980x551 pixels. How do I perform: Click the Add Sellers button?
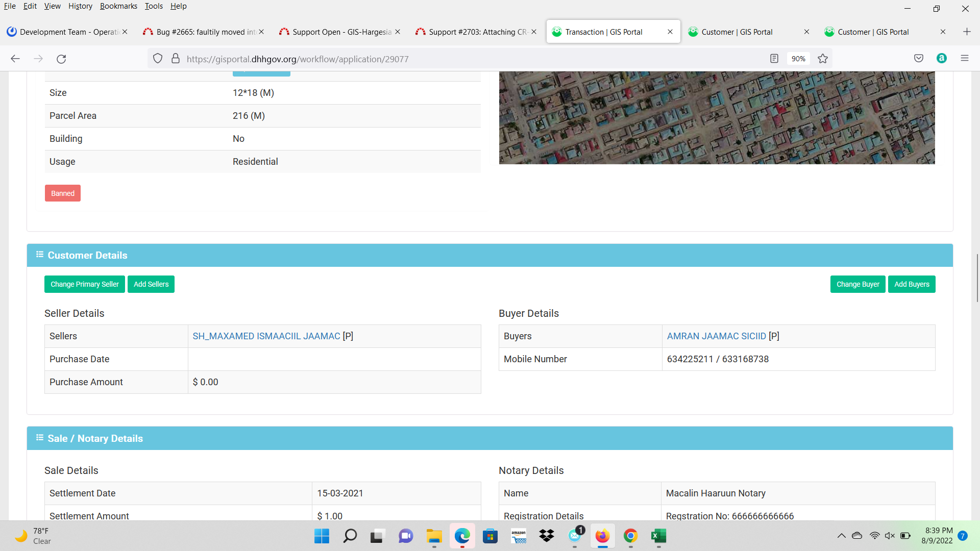[x=151, y=284]
